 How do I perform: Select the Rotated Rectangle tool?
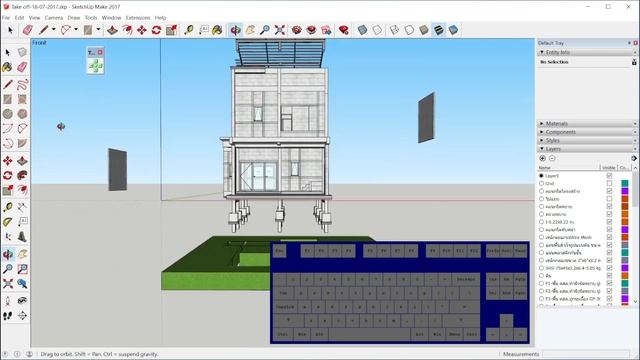22,99
